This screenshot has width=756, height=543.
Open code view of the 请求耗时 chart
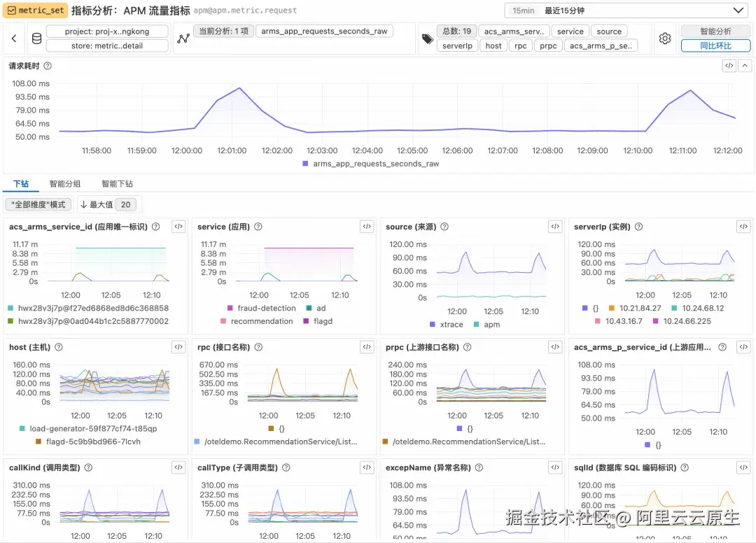coord(728,65)
